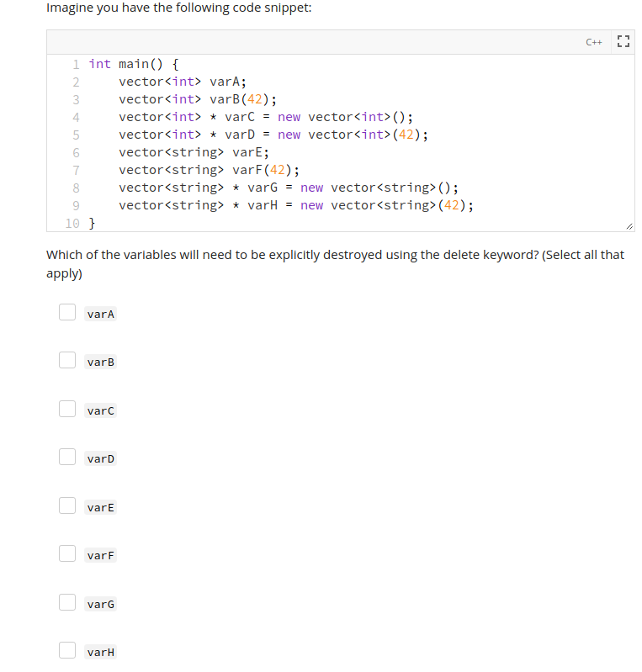Click code line declaring pointer varH
642x672 pixels.
(x=296, y=205)
